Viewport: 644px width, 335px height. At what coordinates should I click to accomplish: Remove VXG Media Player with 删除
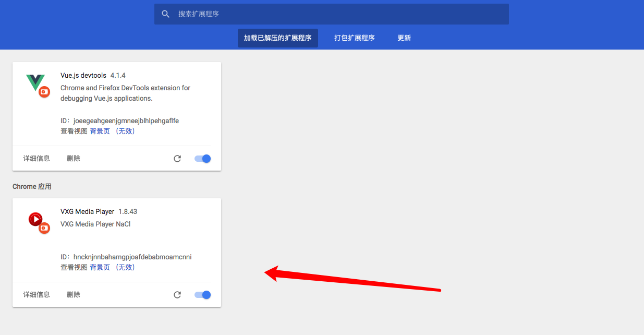[74, 295]
